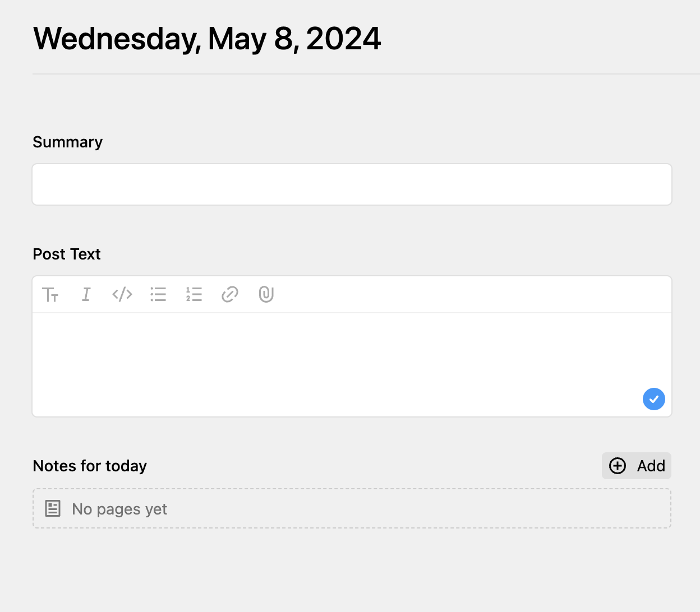
Task: Attach a file using the paperclip icon
Action: click(266, 294)
